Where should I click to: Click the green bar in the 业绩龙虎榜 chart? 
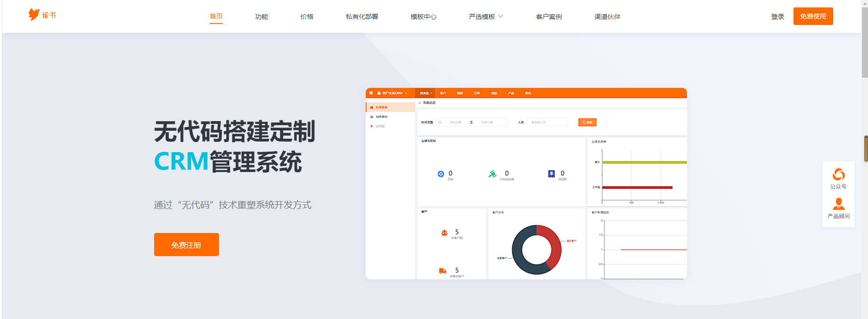[x=644, y=162]
